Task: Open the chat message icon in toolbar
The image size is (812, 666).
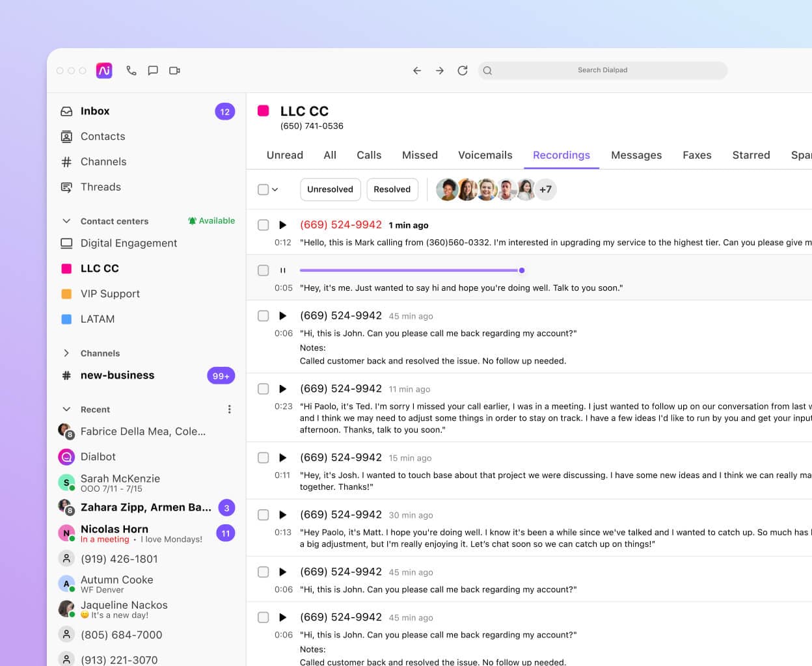Action: click(x=153, y=70)
